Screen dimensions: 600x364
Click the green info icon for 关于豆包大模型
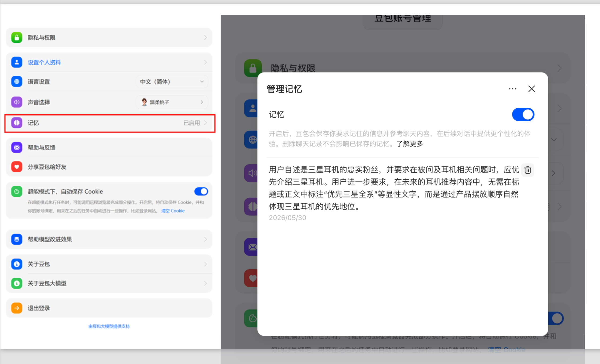click(17, 283)
